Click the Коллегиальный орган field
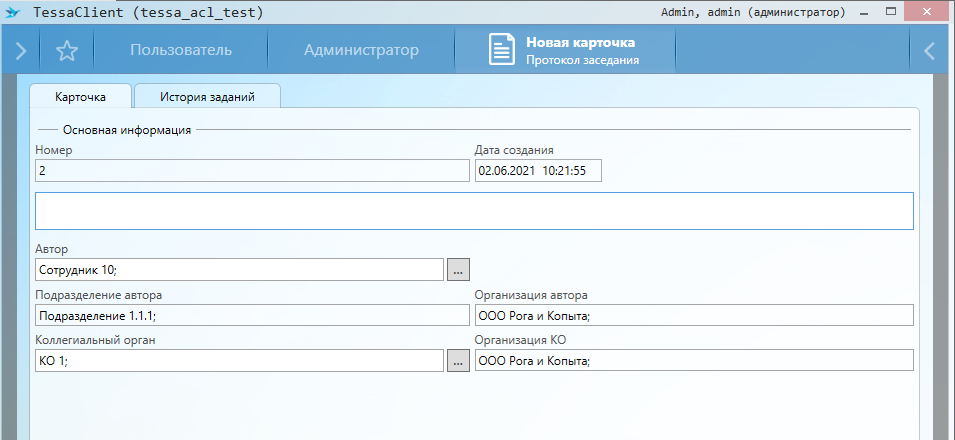 [x=238, y=361]
